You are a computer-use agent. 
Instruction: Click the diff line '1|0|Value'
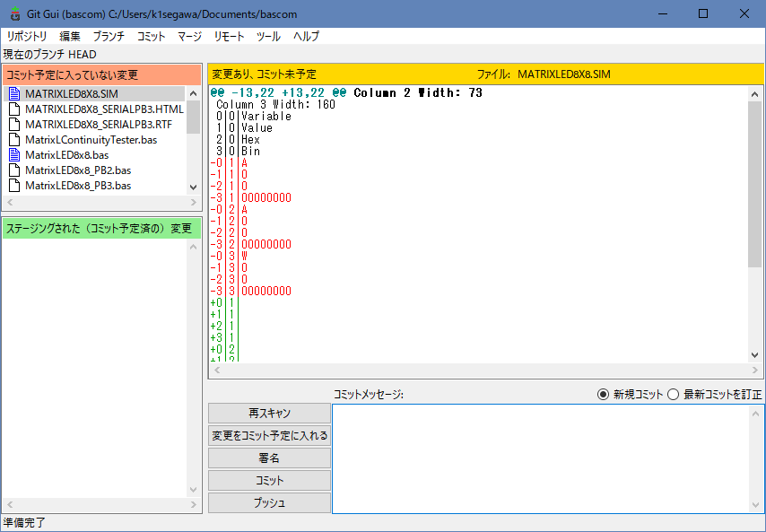244,128
